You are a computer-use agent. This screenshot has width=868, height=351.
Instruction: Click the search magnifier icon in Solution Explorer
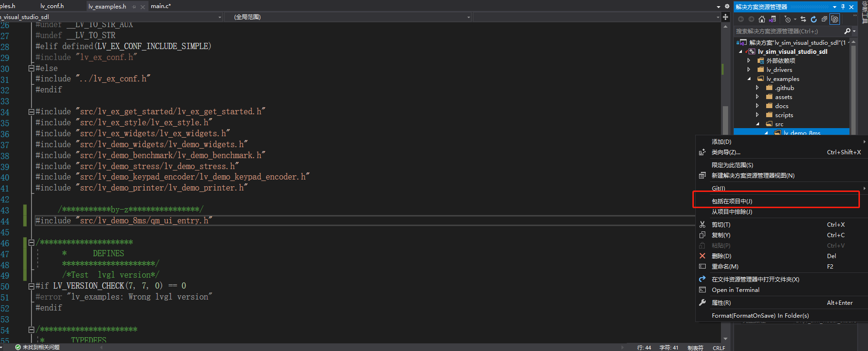[x=847, y=31]
